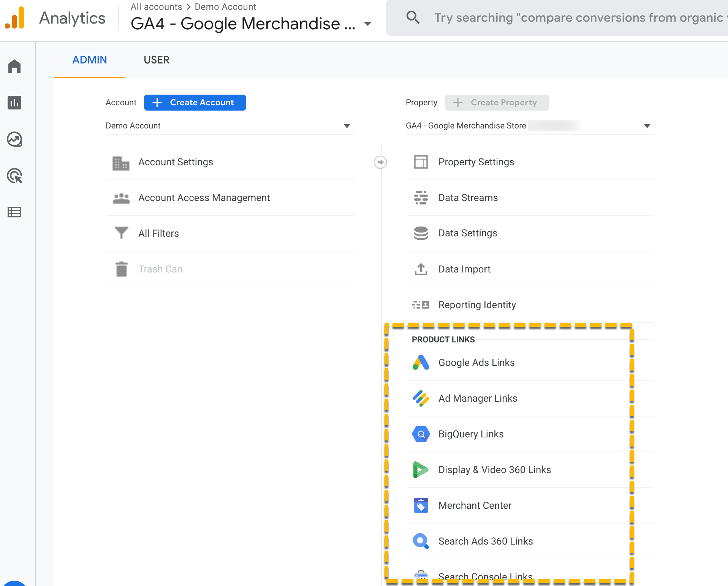Open the Home icon in left sidebar
This screenshot has height=586, width=728.
[14, 67]
